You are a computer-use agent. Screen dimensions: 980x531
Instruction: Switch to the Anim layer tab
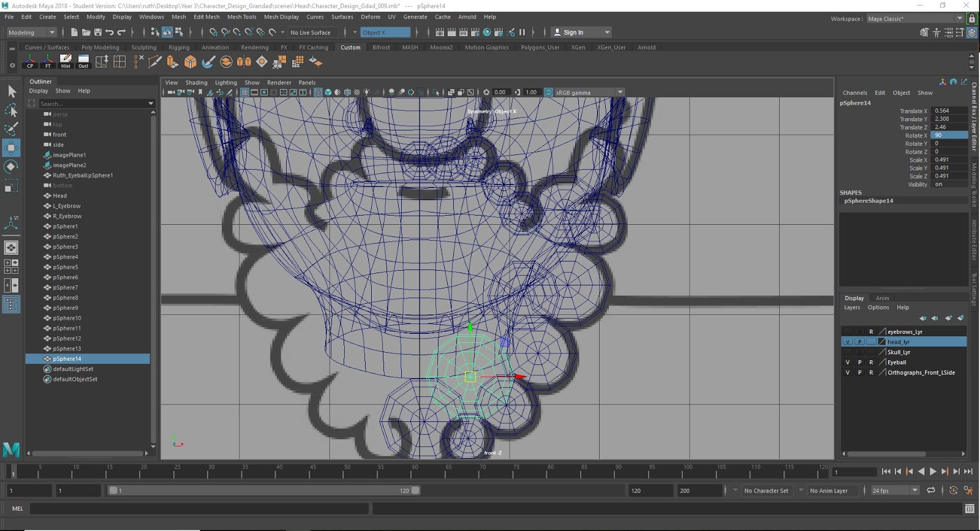pos(882,298)
